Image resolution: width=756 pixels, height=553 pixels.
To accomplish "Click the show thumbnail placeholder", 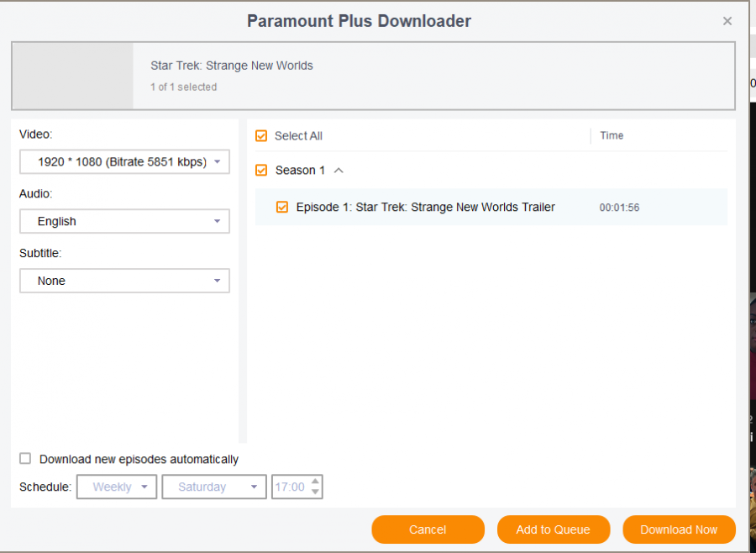I will 73,76.
